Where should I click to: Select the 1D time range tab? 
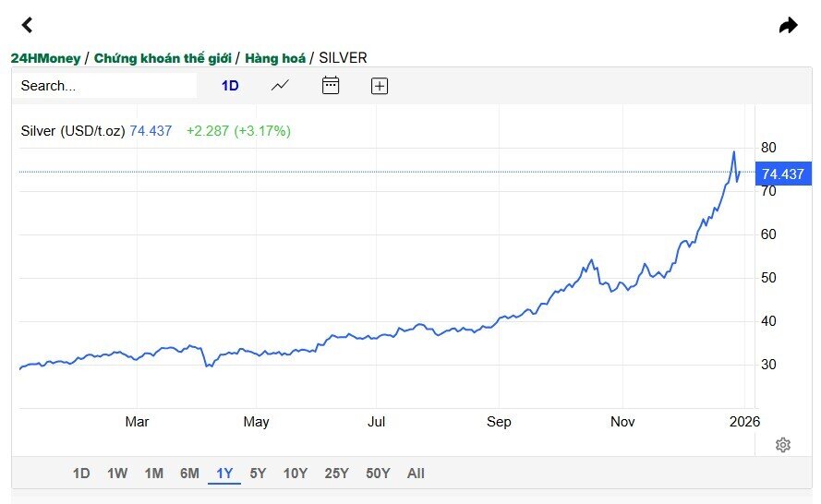(81, 474)
